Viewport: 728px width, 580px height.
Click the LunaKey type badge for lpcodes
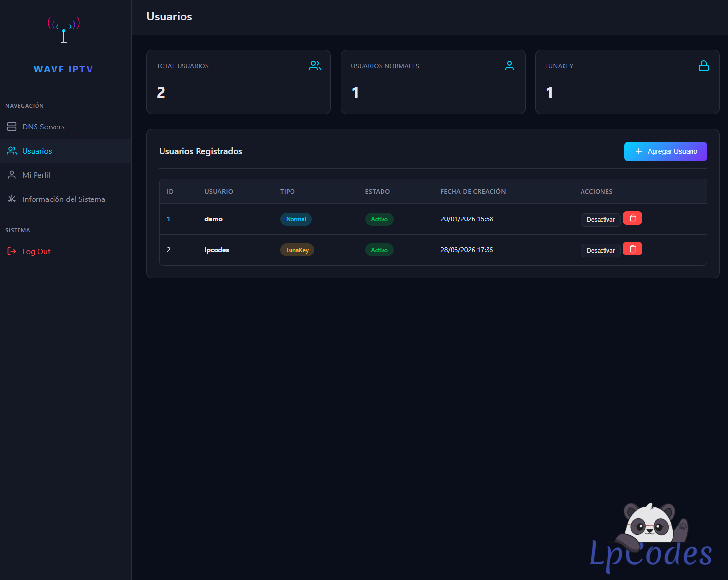pyautogui.click(x=297, y=250)
